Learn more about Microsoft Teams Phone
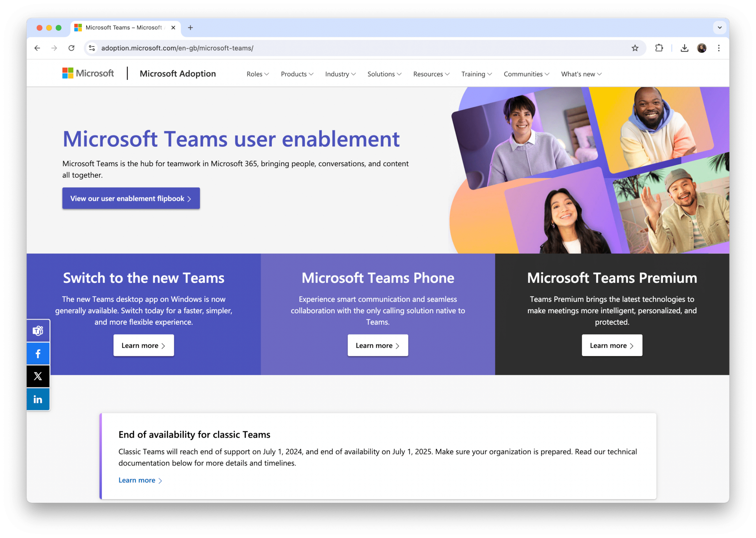756x538 pixels. tap(378, 345)
